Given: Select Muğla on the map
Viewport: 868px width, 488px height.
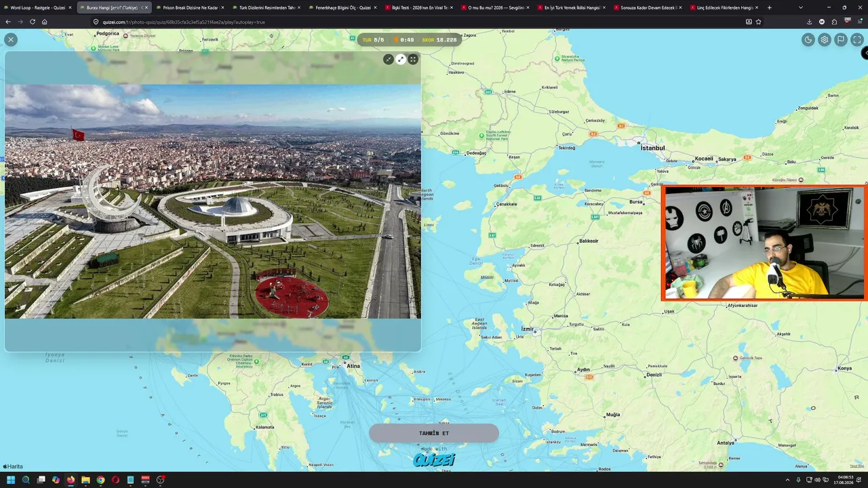Looking at the screenshot, I should pos(613,414).
